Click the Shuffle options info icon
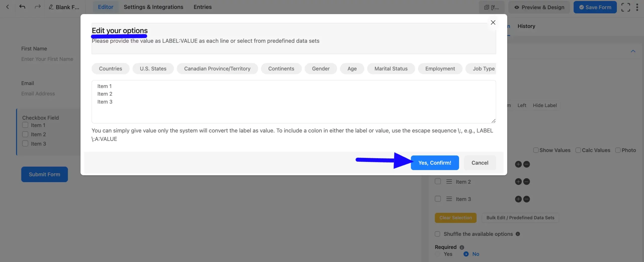Image resolution: width=644 pixels, height=262 pixels. [518, 234]
